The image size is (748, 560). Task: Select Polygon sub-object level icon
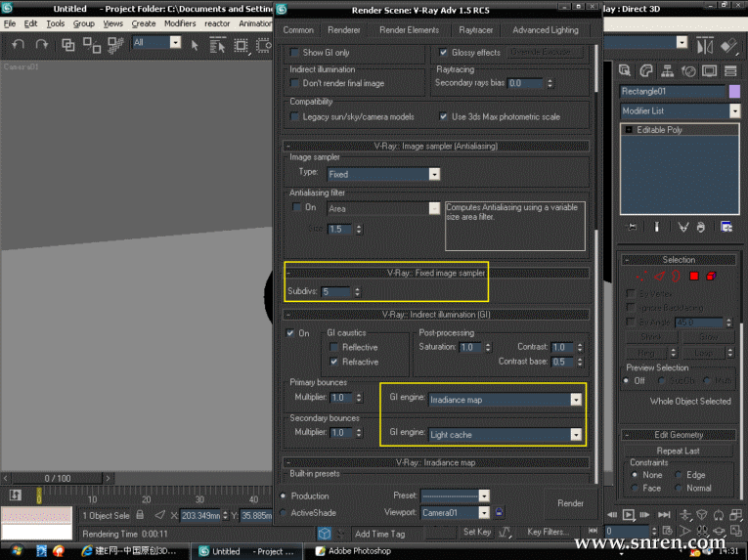tap(694, 277)
